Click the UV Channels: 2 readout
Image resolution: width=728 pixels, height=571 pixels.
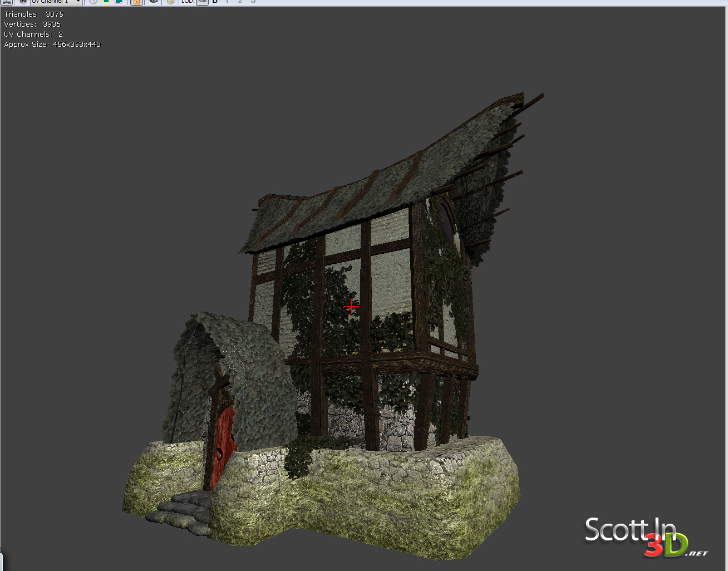point(33,35)
